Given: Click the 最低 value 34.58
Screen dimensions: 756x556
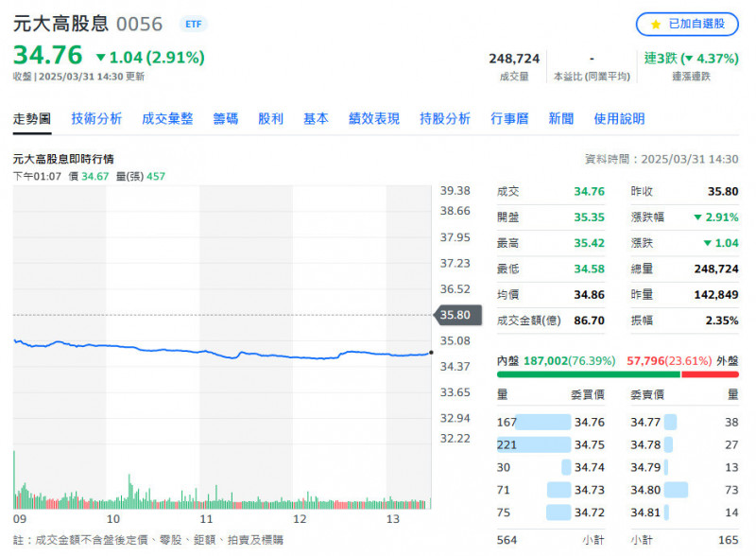Looking at the screenshot, I should [x=589, y=269].
